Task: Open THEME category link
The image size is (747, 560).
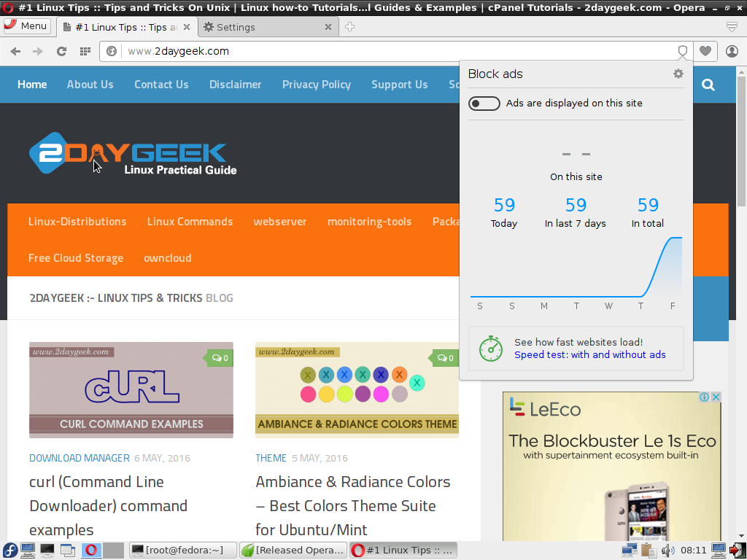Action: (271, 458)
